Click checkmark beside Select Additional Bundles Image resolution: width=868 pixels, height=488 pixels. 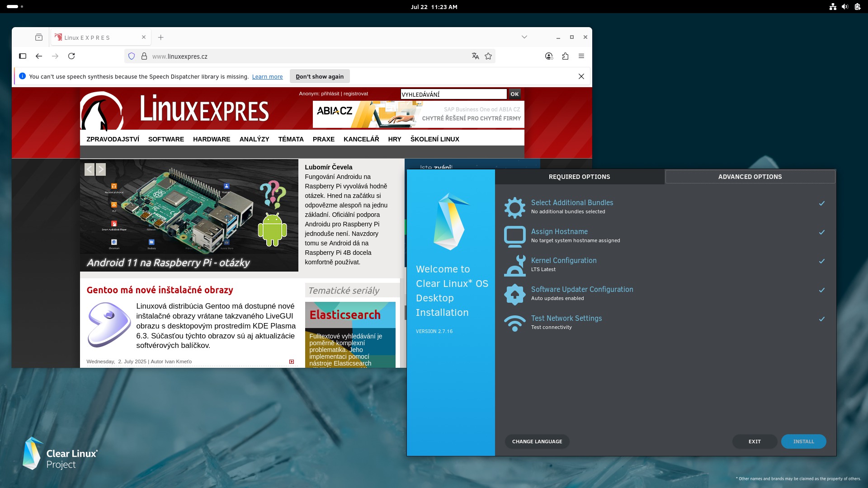point(821,203)
